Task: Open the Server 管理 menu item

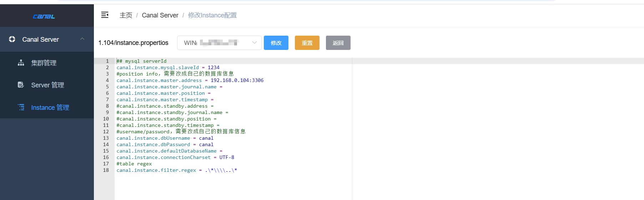Action: [x=47, y=85]
